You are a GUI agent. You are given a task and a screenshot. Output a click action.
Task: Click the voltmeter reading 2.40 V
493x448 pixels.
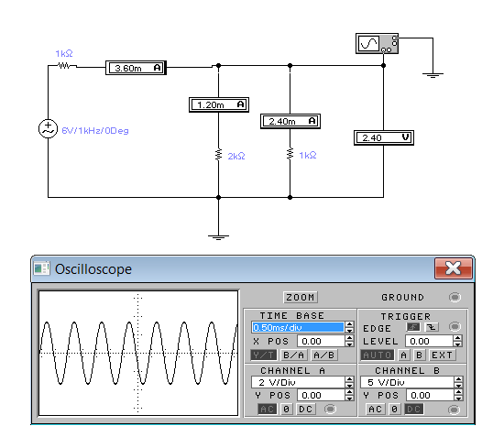coord(384,137)
